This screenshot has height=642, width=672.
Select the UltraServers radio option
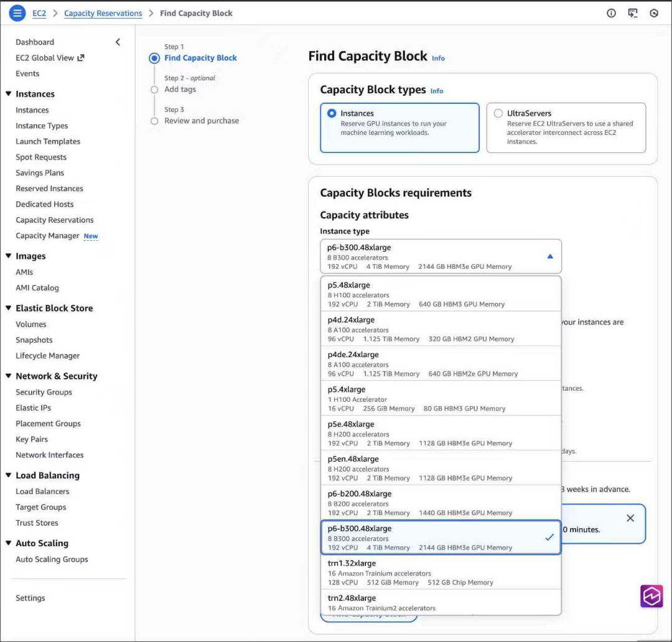click(x=498, y=113)
